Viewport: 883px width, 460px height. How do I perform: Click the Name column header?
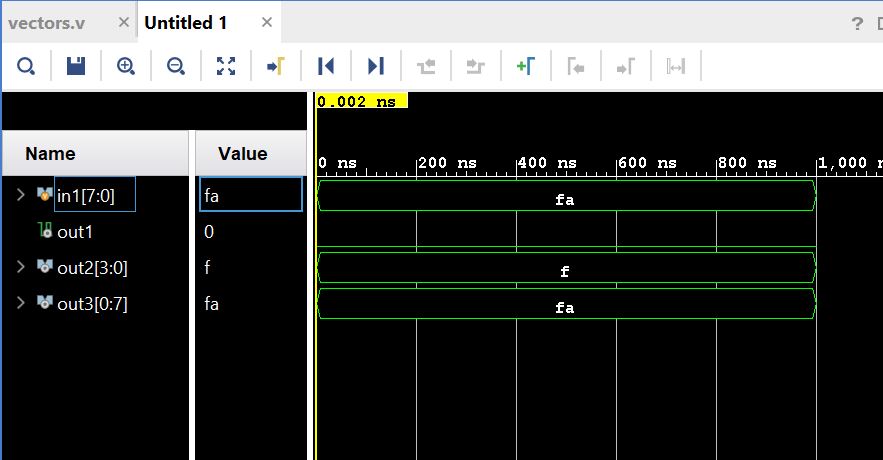pyautogui.click(x=50, y=154)
